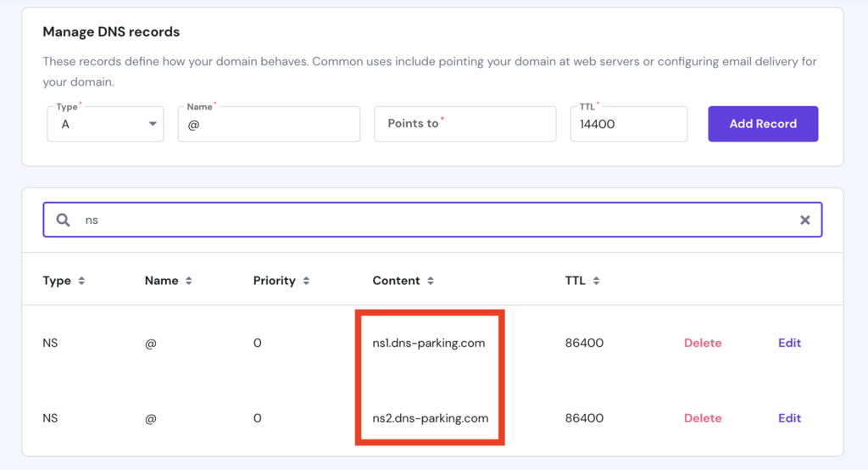Image resolution: width=868 pixels, height=470 pixels.
Task: Focus the Name input field
Action: (x=269, y=124)
